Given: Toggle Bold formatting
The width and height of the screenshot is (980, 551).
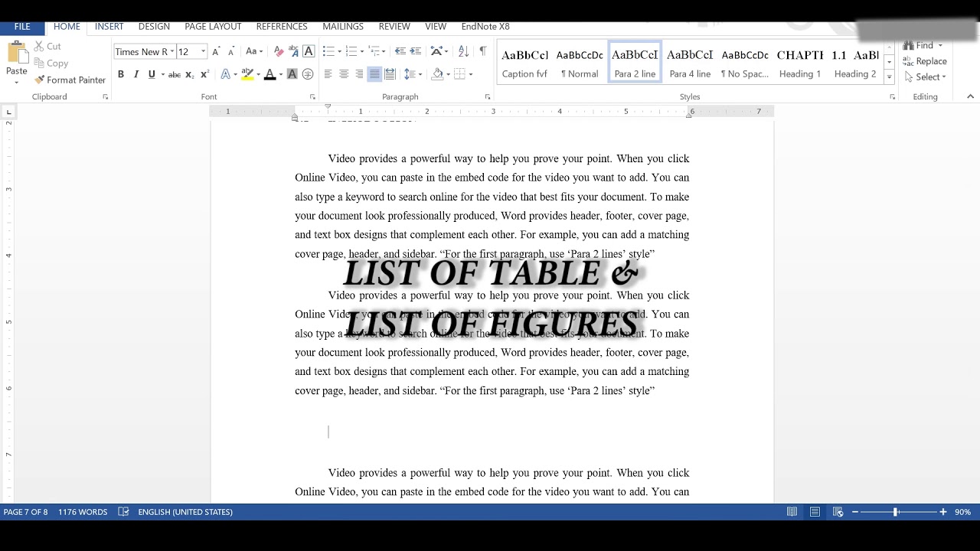Looking at the screenshot, I should click(120, 74).
